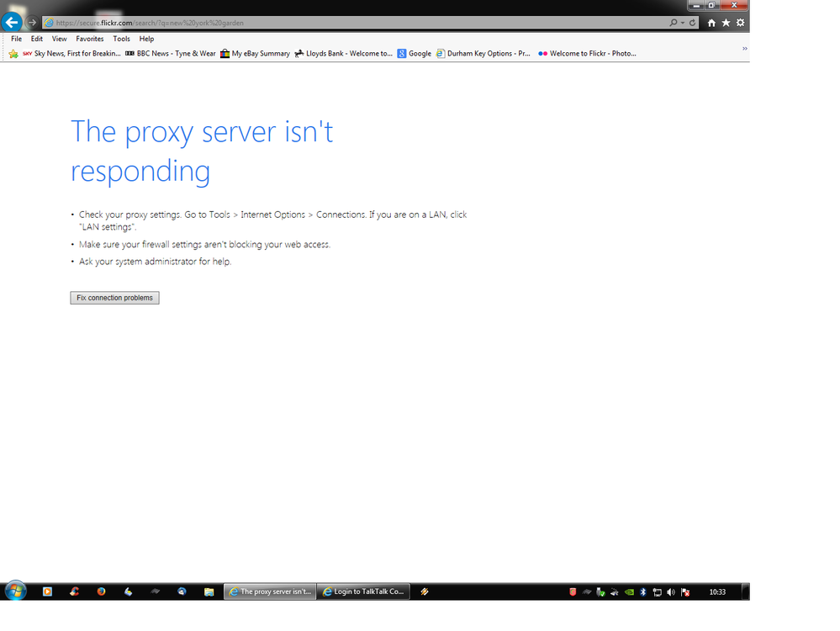840x631 pixels.
Task: Click the volume speaker icon in system tray
Action: [x=671, y=592]
